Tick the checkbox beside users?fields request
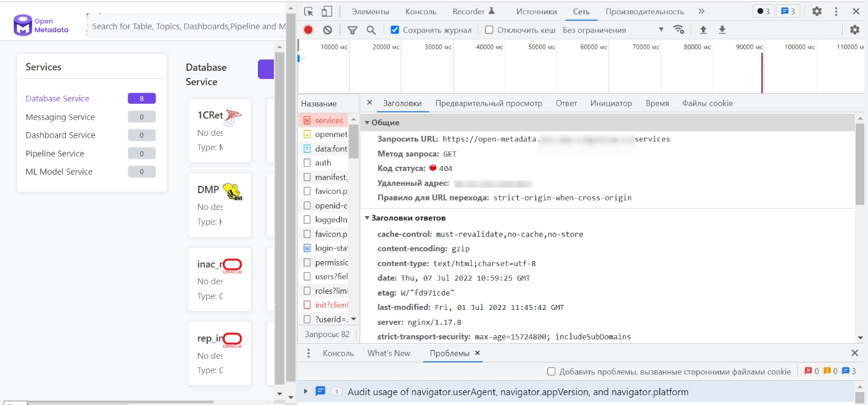Image resolution: width=868 pixels, height=405 pixels. [307, 277]
